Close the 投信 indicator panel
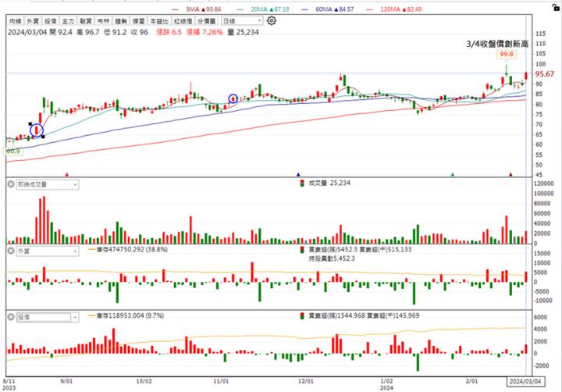Image resolution: width=562 pixels, height=392 pixels. click(10, 317)
